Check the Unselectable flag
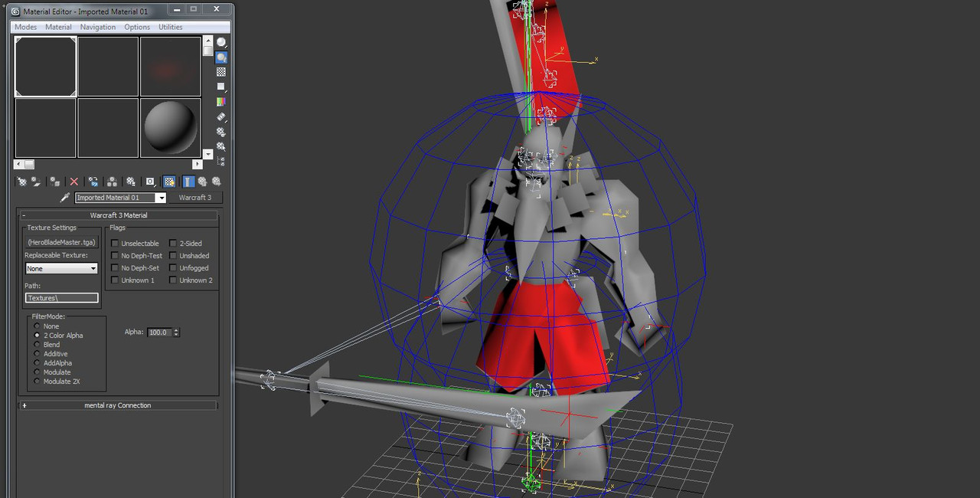The width and height of the screenshot is (980, 498). point(115,244)
